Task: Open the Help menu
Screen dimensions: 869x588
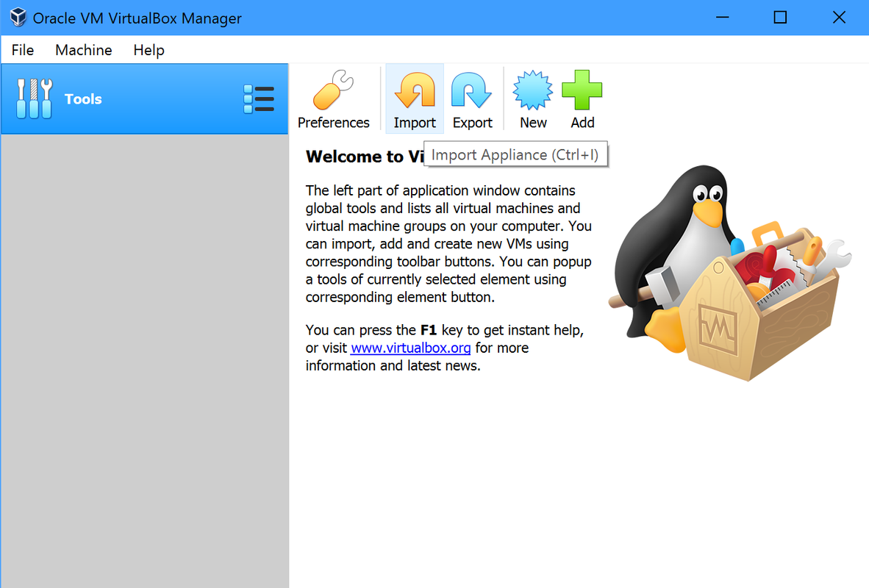Action: pyautogui.click(x=149, y=50)
